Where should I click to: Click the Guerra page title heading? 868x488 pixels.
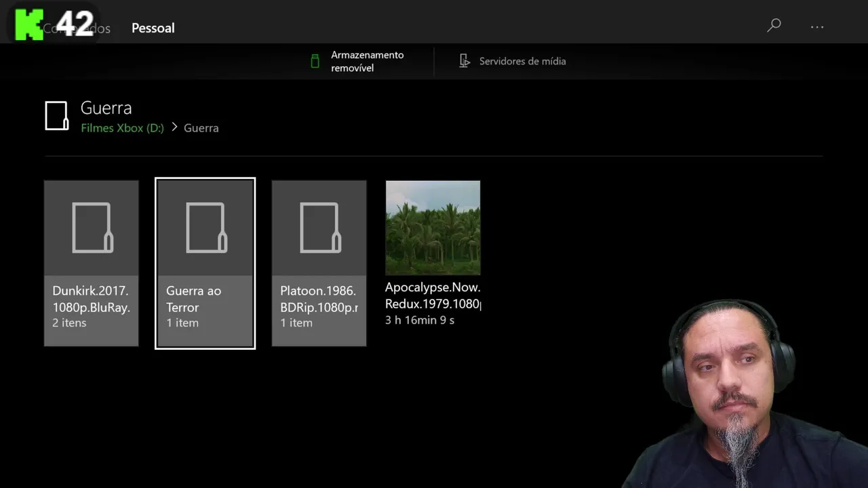(106, 108)
